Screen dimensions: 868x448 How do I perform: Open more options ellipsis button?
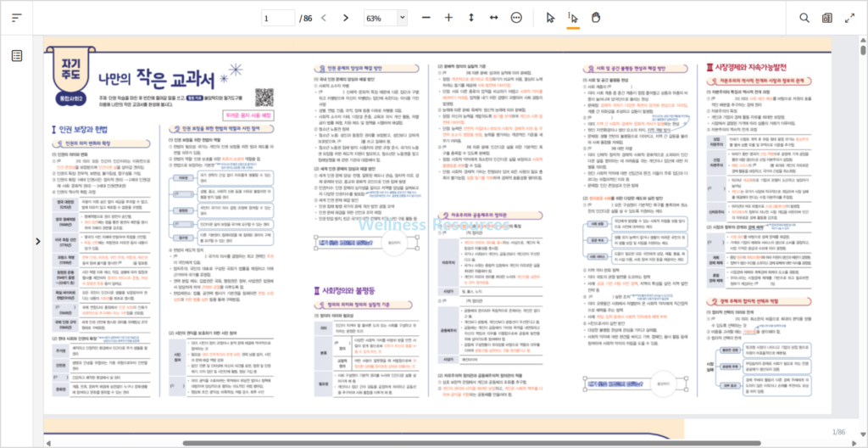516,18
